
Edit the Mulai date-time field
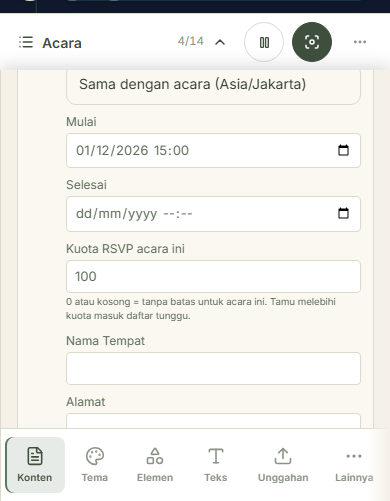(x=213, y=150)
